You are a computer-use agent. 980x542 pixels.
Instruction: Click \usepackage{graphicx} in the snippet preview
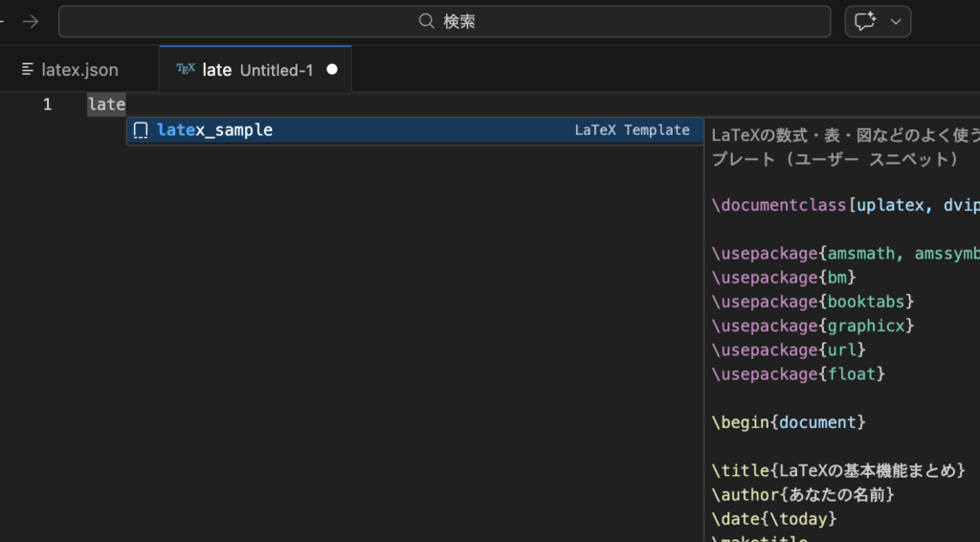point(813,326)
